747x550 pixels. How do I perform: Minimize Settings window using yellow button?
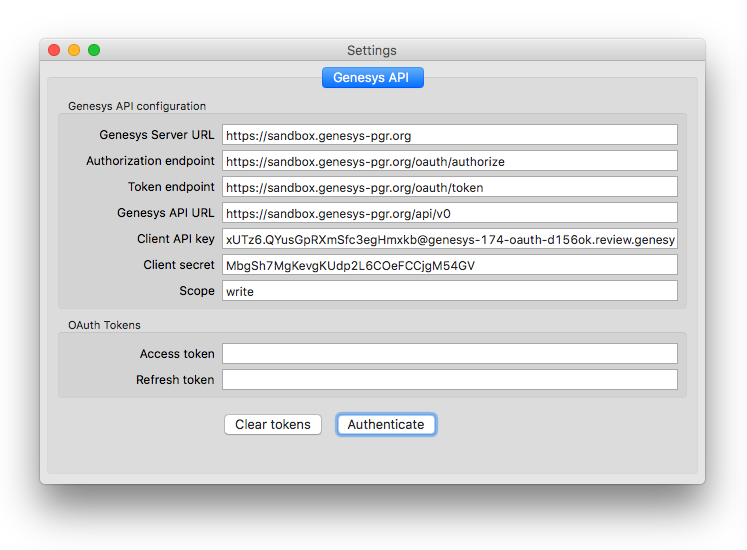point(74,50)
